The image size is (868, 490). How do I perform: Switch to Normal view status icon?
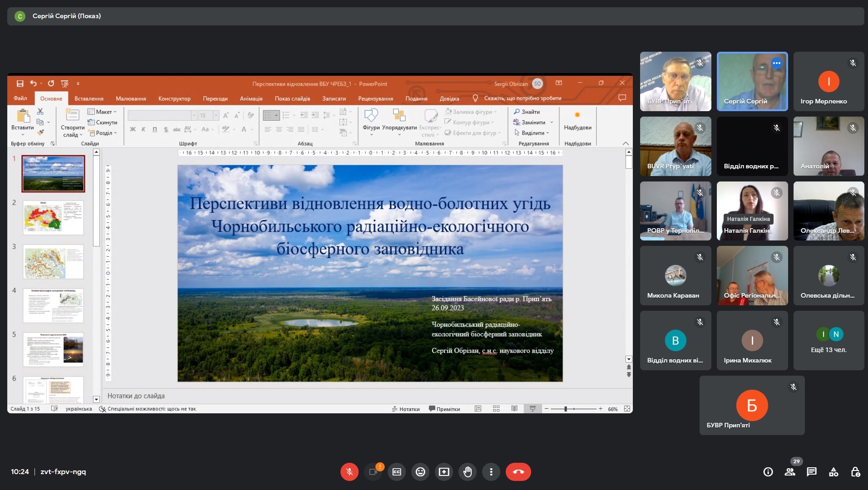(478, 409)
